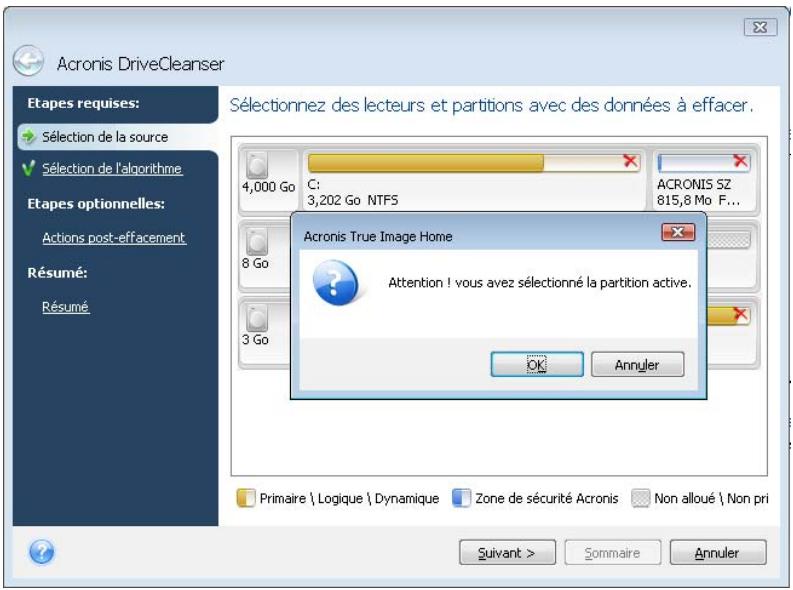
Task: Click the '4,000 Go' disk size label
Action: (x=268, y=187)
